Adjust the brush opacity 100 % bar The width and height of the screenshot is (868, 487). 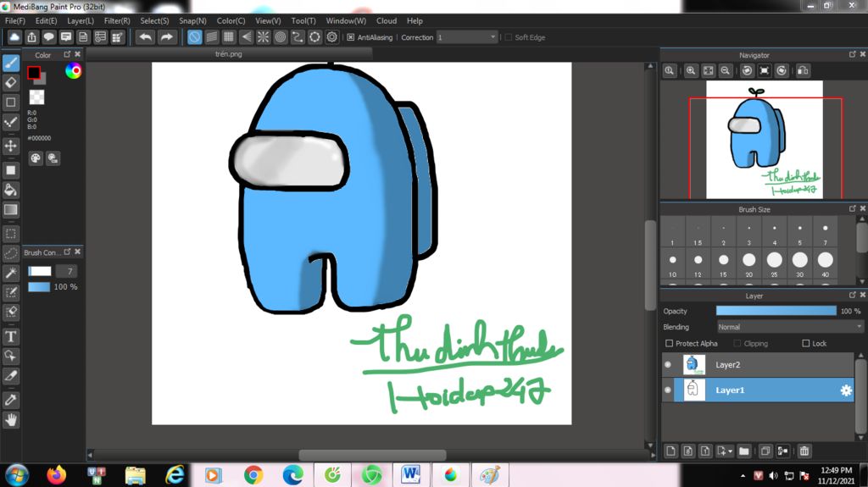[39, 286]
